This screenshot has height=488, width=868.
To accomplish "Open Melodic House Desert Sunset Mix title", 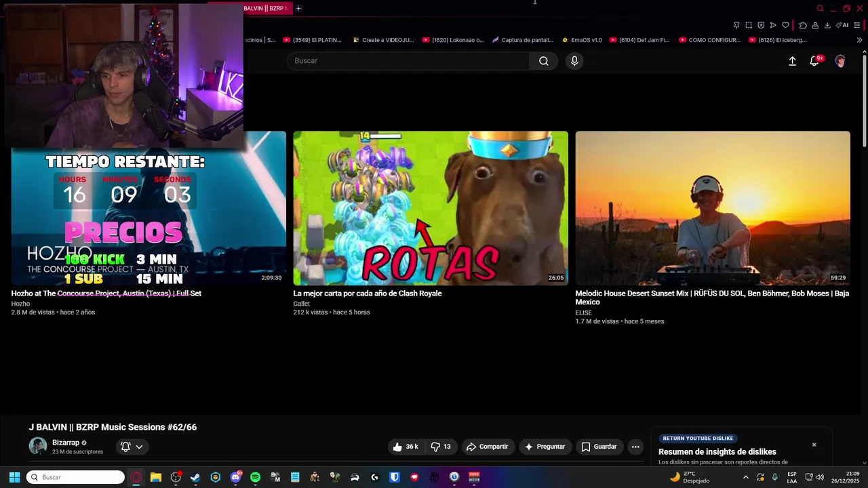I will tap(712, 298).
